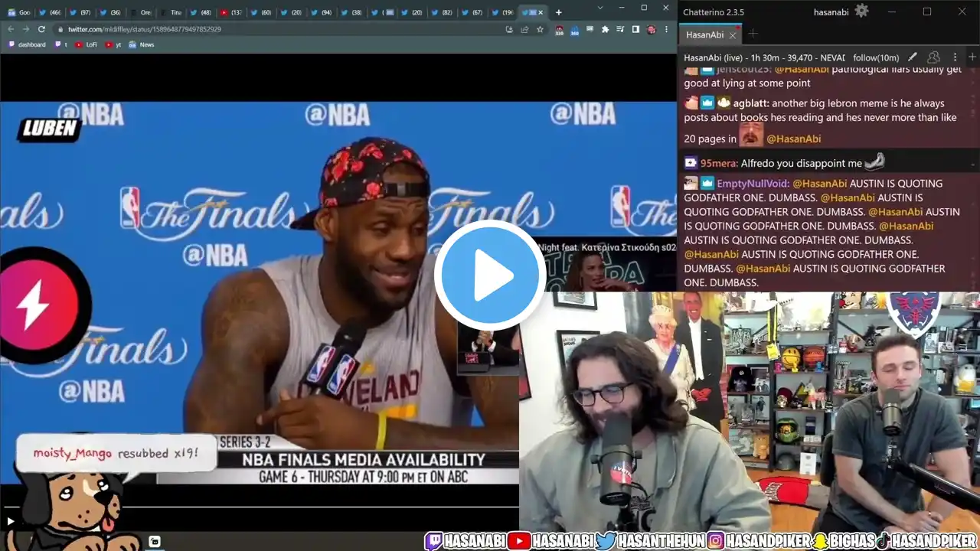This screenshot has width=980, height=551.
Task: Add a new split with plus icon
Action: click(x=972, y=57)
